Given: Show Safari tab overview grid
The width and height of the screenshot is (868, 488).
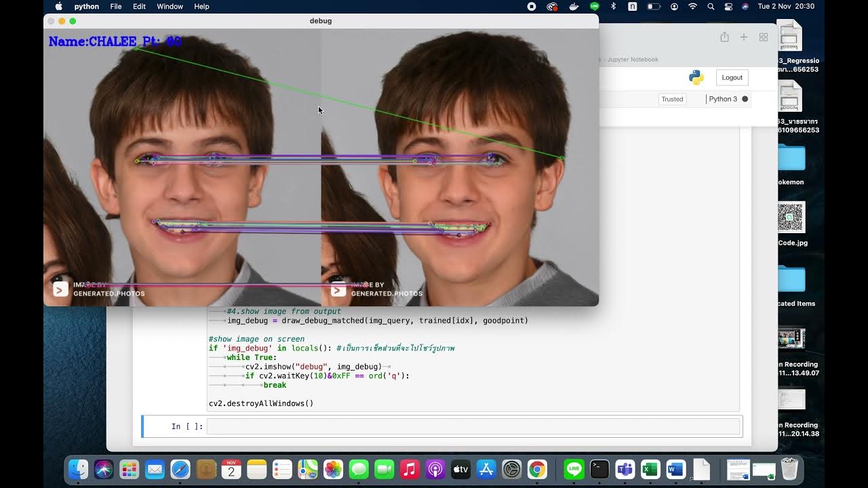Looking at the screenshot, I should 764,37.
